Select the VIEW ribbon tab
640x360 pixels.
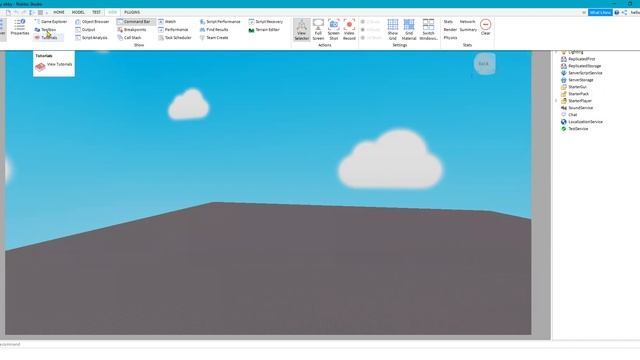click(112, 12)
